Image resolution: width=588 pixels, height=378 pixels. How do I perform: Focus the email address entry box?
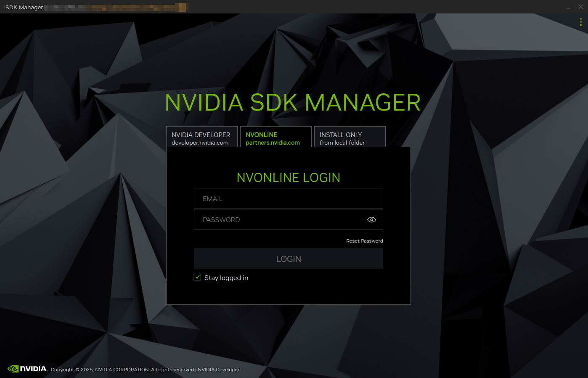(x=288, y=198)
